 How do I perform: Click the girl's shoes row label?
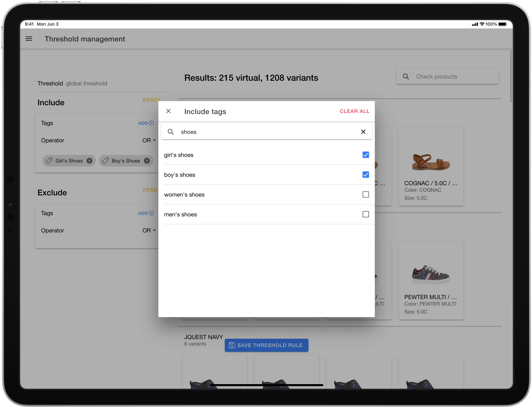click(179, 155)
